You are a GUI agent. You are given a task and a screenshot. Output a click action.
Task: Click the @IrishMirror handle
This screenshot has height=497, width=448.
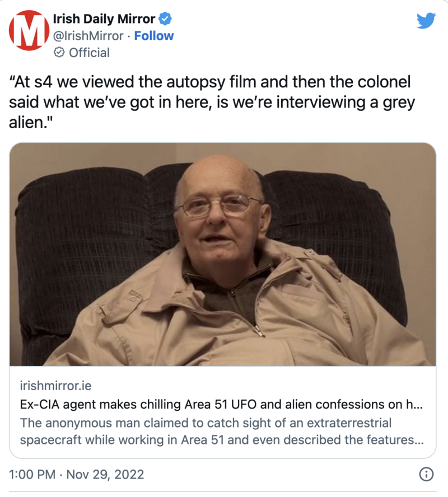coord(88,36)
